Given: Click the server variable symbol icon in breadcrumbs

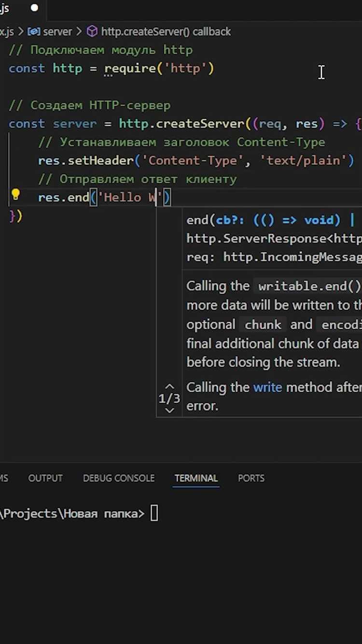Looking at the screenshot, I should (x=34, y=32).
